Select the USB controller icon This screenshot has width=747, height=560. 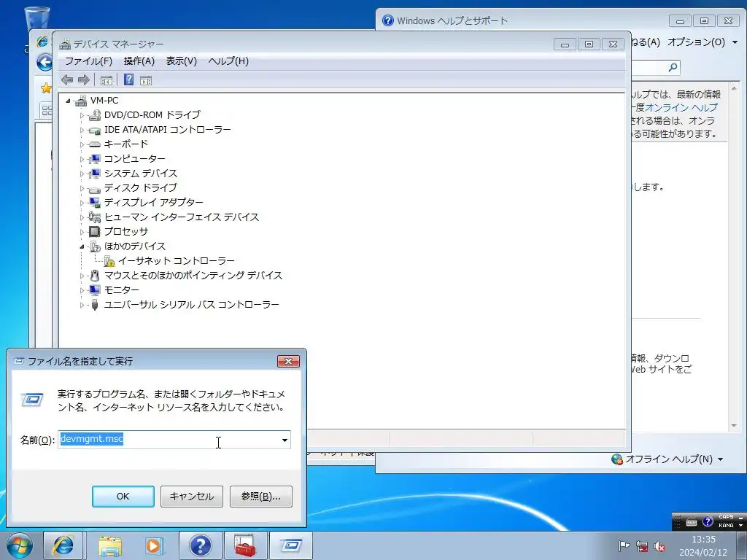[95, 305]
